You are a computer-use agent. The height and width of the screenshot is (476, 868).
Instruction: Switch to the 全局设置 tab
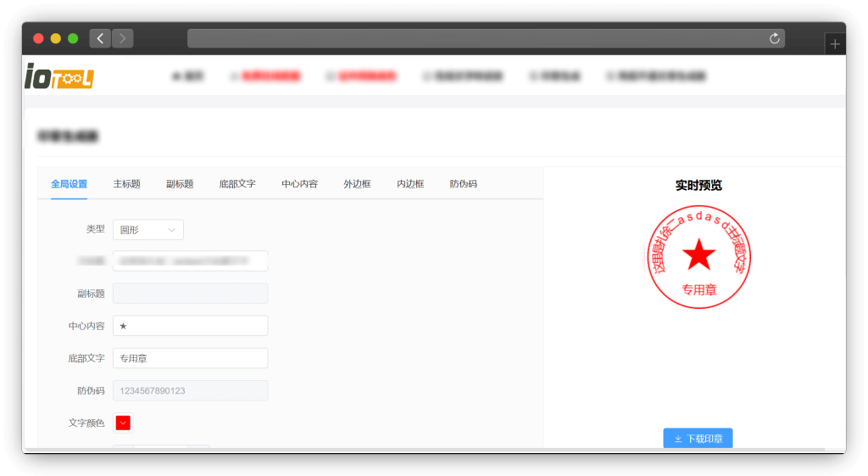69,184
